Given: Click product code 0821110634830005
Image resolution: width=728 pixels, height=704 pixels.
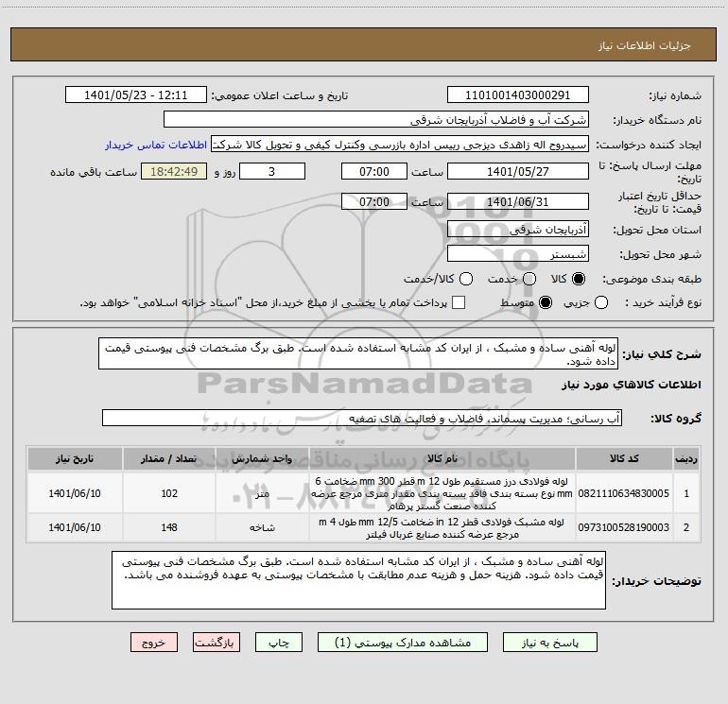Looking at the screenshot, I should (624, 493).
